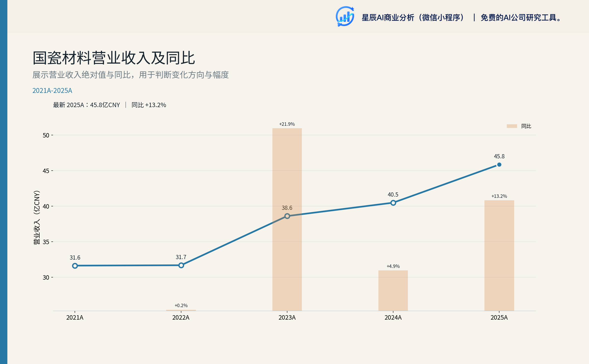Click the 2022A line data point
The height and width of the screenshot is (364, 589).
181,265
